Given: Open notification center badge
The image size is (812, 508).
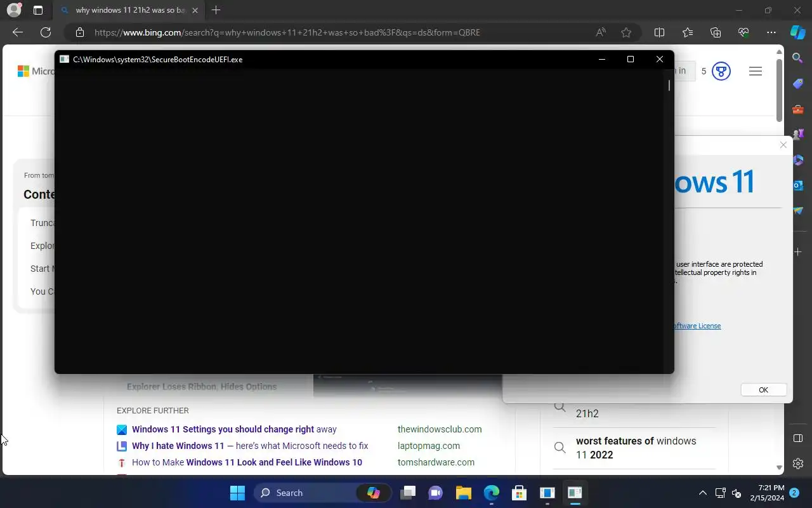Looking at the screenshot, I should (794, 492).
